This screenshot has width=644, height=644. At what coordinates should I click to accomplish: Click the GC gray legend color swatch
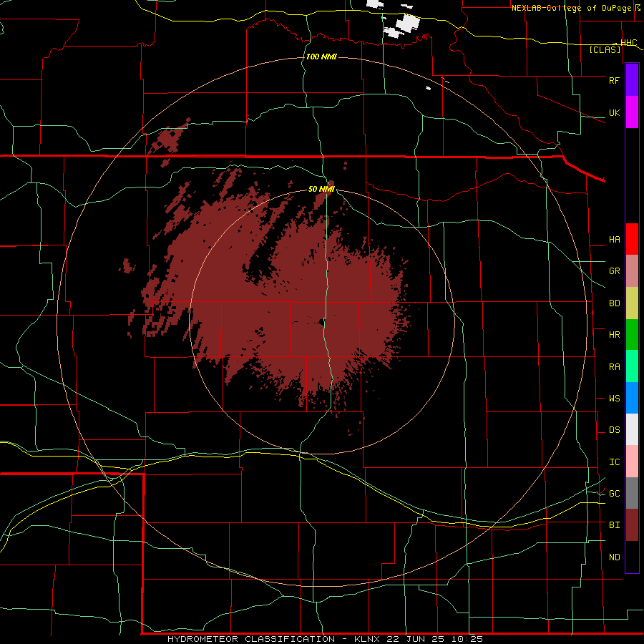pyautogui.click(x=632, y=493)
